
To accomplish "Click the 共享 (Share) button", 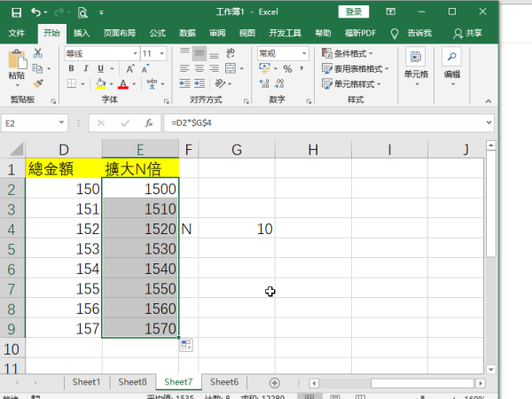I will [468, 33].
